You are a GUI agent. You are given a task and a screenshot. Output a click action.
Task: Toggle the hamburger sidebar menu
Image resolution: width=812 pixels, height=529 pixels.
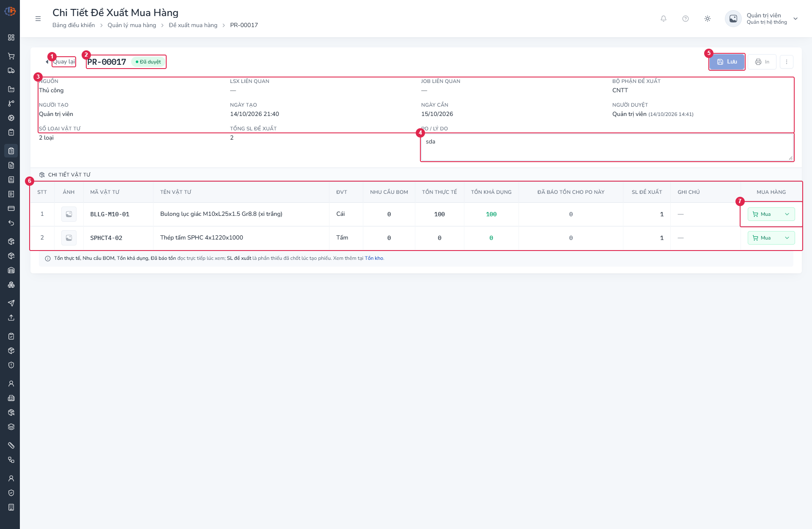pos(38,19)
